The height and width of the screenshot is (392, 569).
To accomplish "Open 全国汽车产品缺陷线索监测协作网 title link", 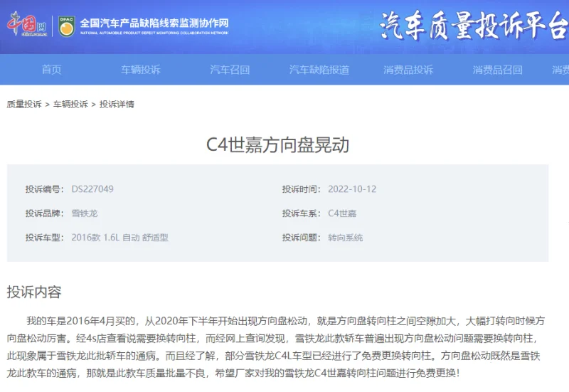I will pos(154,26).
